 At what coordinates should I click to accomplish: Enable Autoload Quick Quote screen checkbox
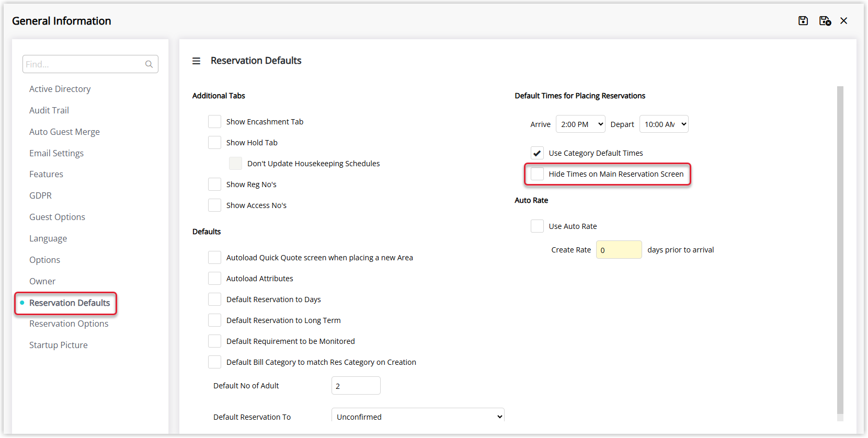pos(214,258)
